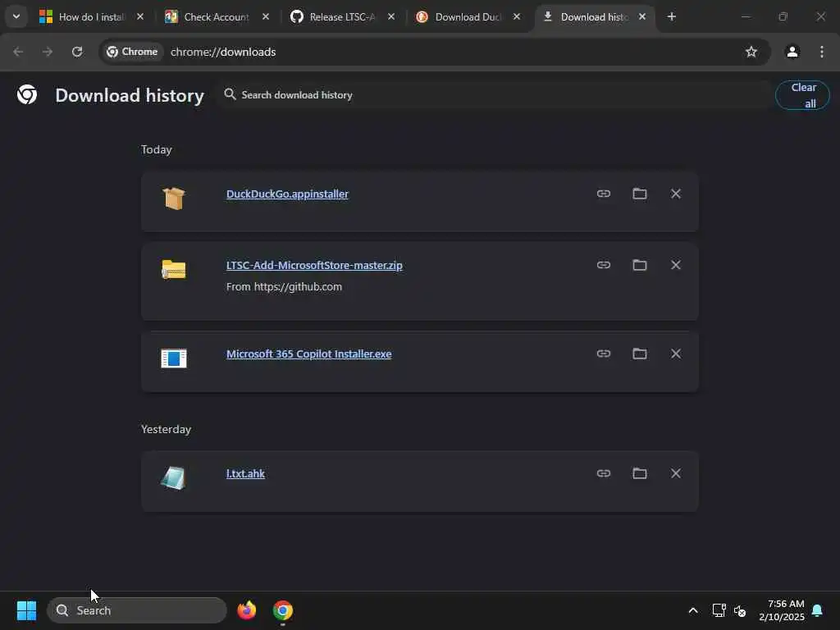Image resolution: width=840 pixels, height=630 pixels.
Task: Open network status tray icon
Action: 719,610
